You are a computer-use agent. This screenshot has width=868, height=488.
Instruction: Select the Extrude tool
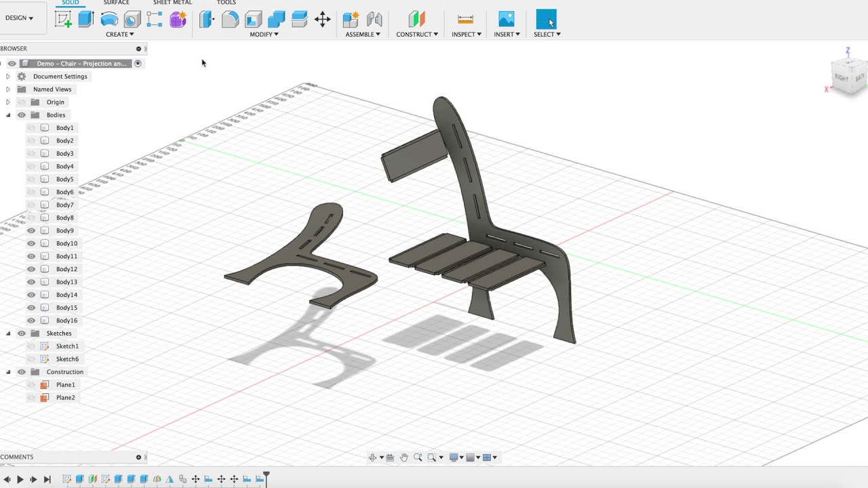click(x=85, y=19)
